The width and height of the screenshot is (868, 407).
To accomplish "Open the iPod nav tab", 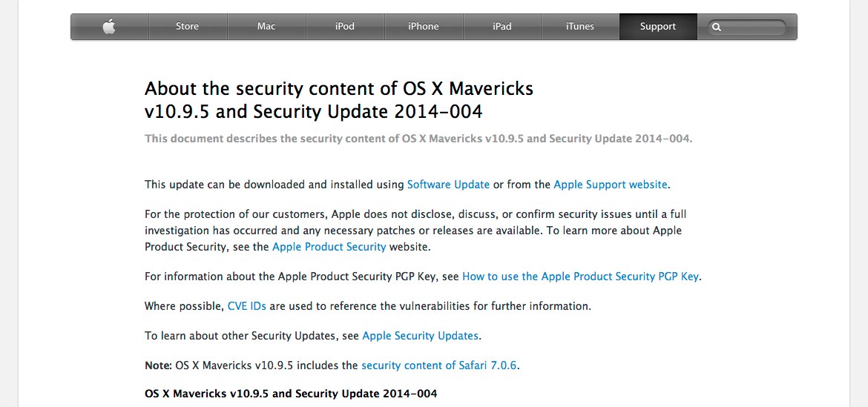I will click(x=345, y=27).
